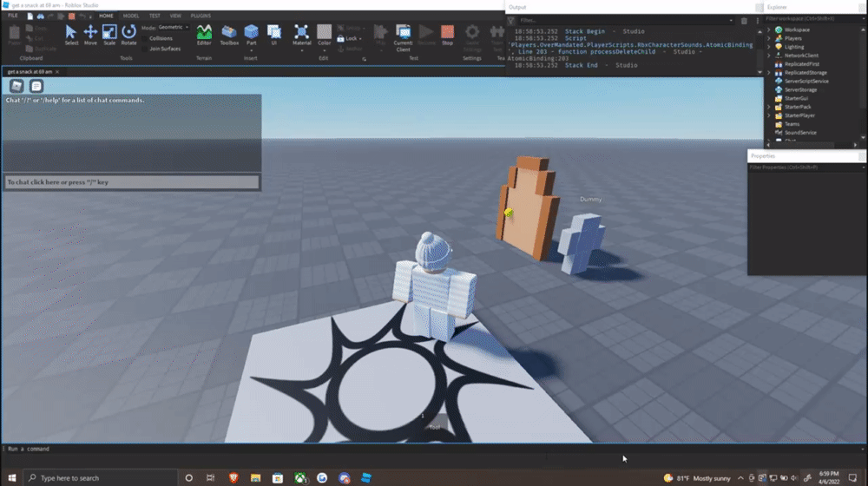Expand the StarterPlayer node in Explorer

point(769,115)
